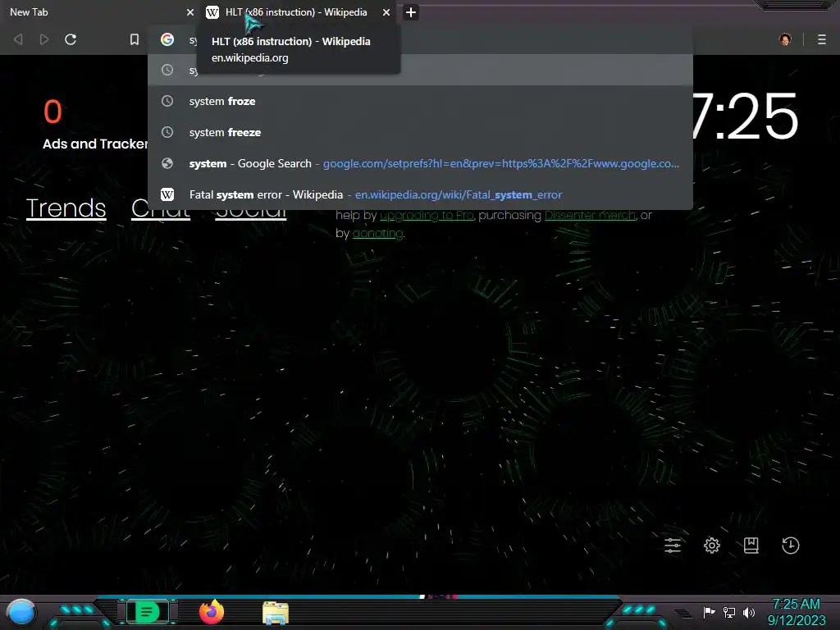This screenshot has height=630, width=840.
Task: Click the network icon in system tray
Action: pos(729,612)
